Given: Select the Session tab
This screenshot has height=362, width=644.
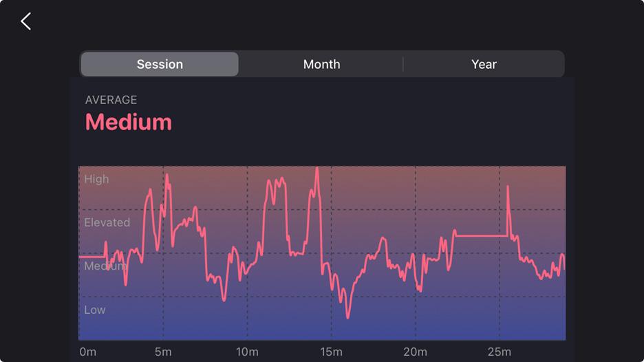Looking at the screenshot, I should [x=160, y=64].
